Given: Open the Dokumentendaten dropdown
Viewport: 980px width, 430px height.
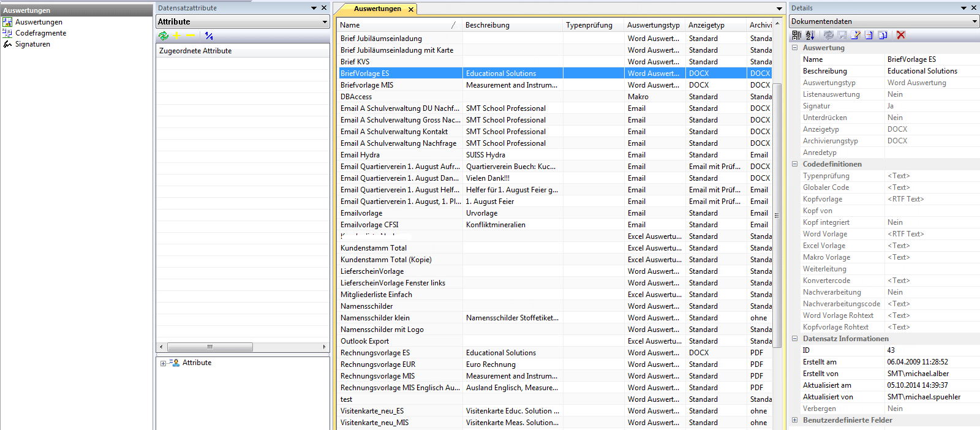Looking at the screenshot, I should (x=974, y=21).
